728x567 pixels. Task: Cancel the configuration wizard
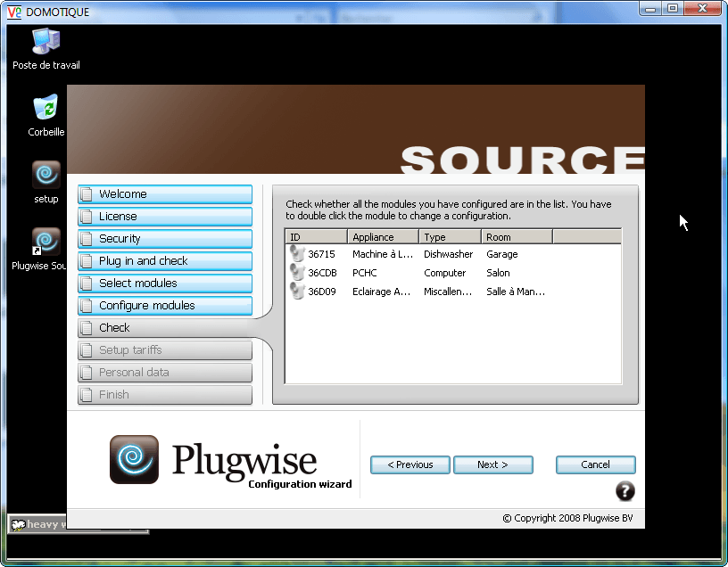(596, 464)
